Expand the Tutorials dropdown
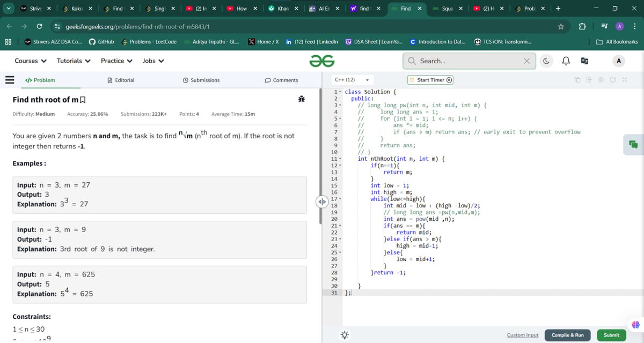Image resolution: width=644 pixels, height=343 pixels. click(x=74, y=61)
